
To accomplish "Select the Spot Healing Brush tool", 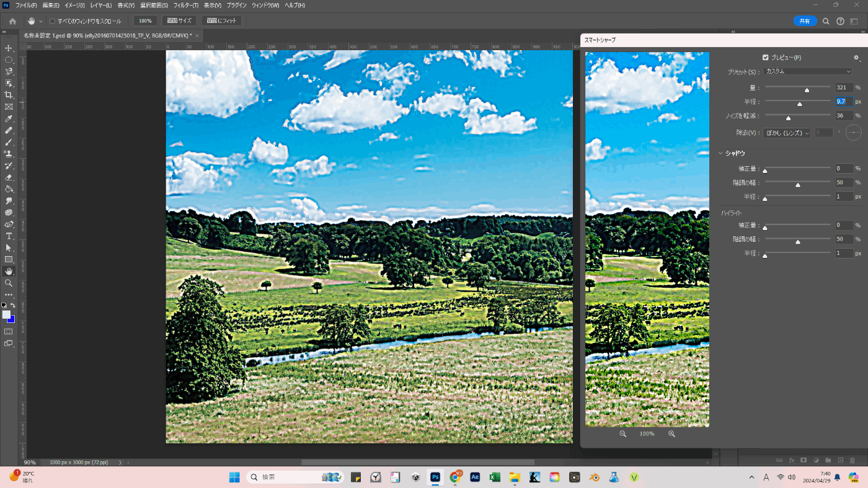I will click(x=9, y=130).
